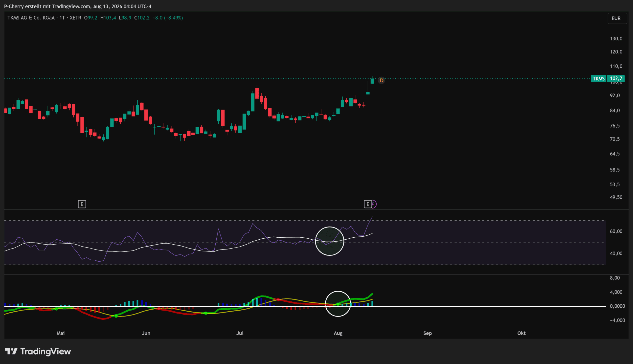Click the earnings "E" marker in August
633x364 pixels.
tap(368, 204)
